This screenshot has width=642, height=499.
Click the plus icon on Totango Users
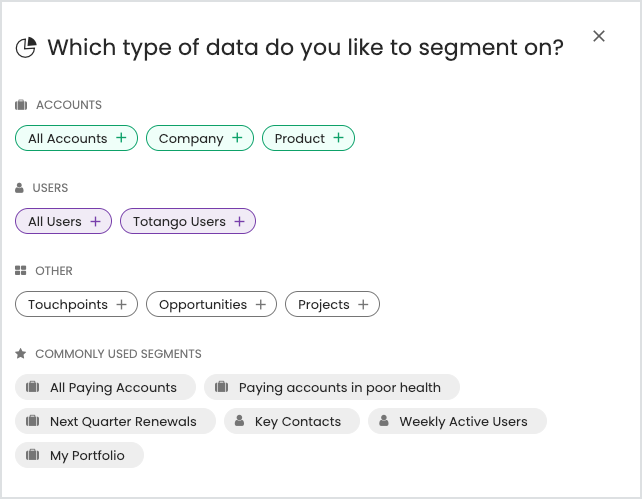tap(240, 221)
